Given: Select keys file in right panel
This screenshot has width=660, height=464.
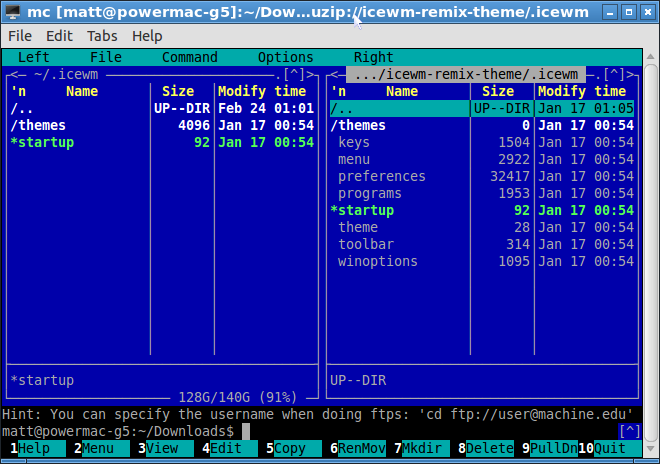Looking at the screenshot, I should point(482,142).
